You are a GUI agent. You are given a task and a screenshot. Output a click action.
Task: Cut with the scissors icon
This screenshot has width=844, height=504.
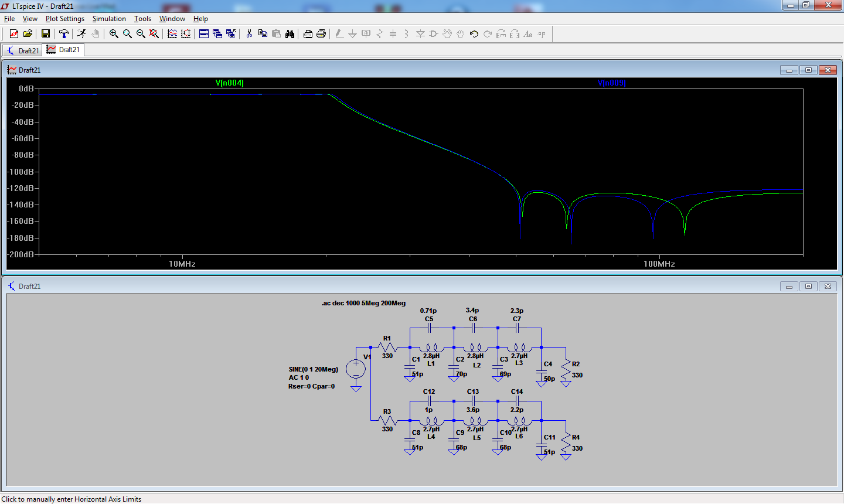249,34
